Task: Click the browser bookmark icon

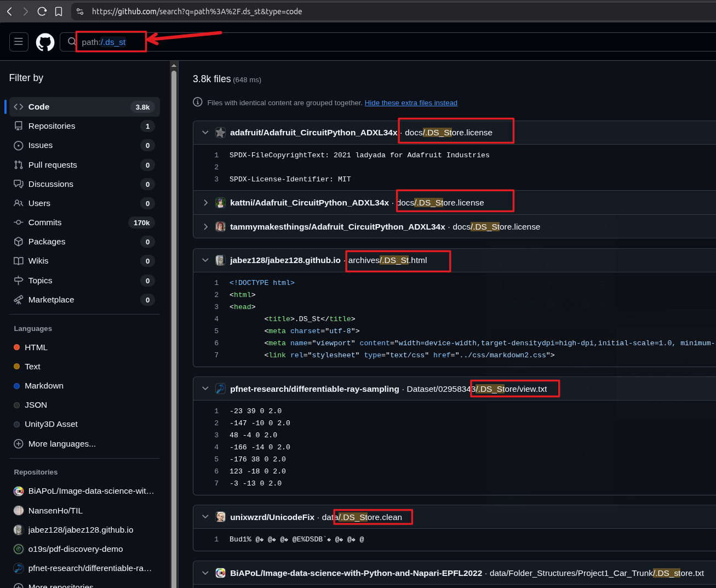Action: pos(59,11)
